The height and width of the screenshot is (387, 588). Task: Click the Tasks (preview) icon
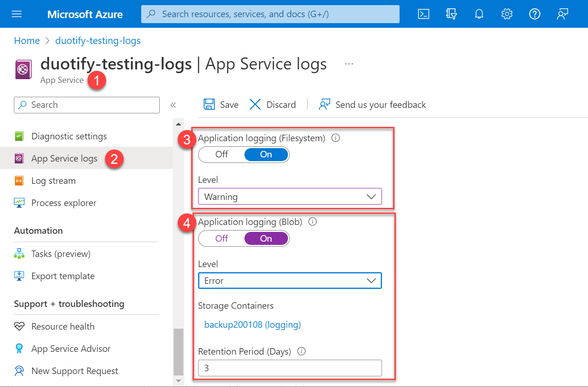[x=19, y=254]
